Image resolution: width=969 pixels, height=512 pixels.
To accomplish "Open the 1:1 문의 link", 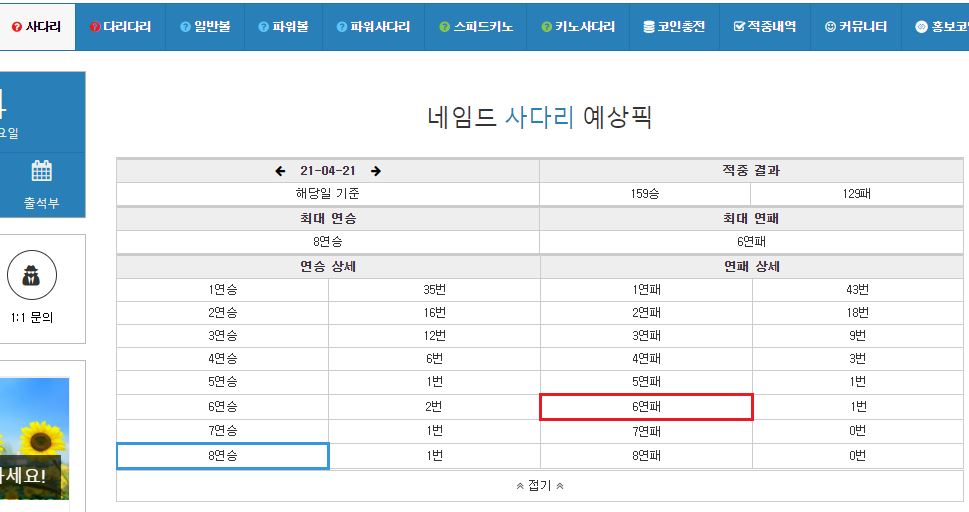I will (x=32, y=318).
